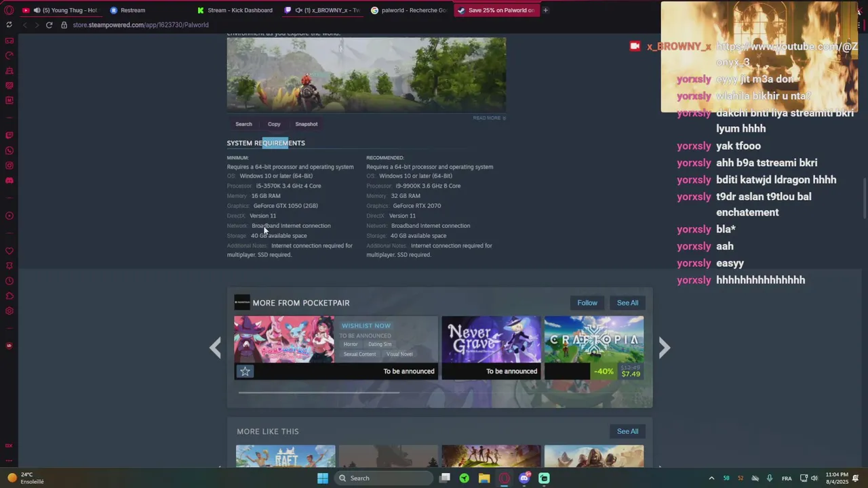Screen dimensions: 868x488
Task: Click the Pocketpair carousel scroll bar
Action: tap(319, 392)
